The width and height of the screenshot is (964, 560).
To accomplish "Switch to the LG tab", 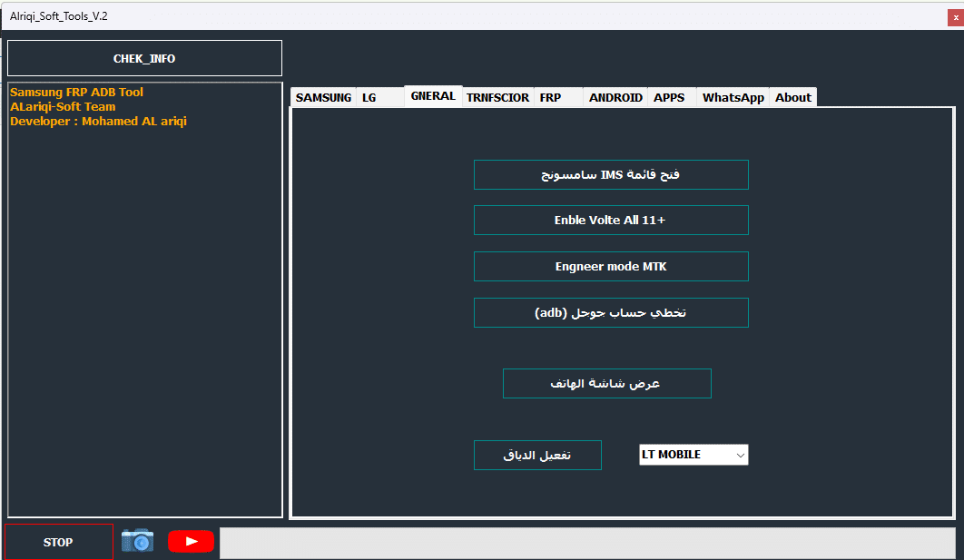I will (x=369, y=96).
